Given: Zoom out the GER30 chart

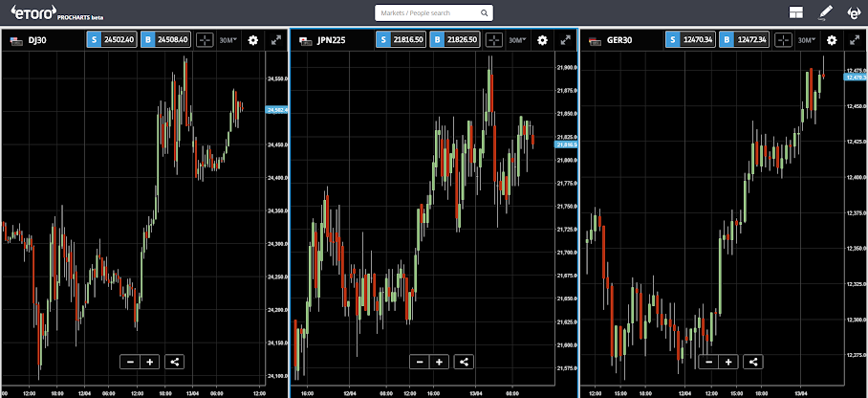Looking at the screenshot, I should click(709, 362).
